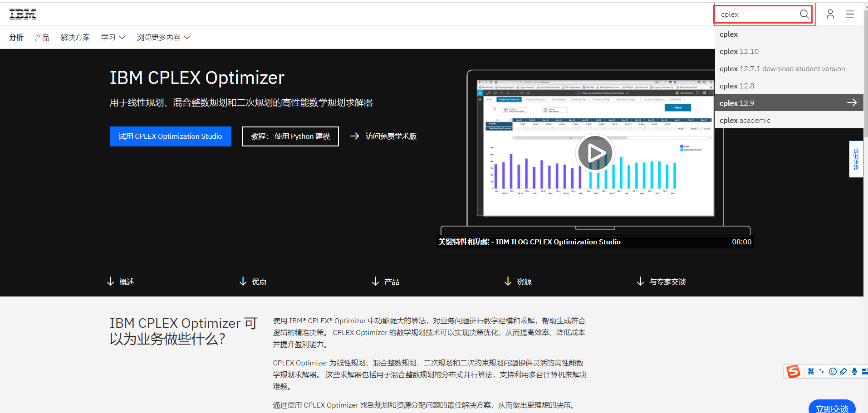
Task: Click the Sogou input method logo
Action: click(793, 371)
